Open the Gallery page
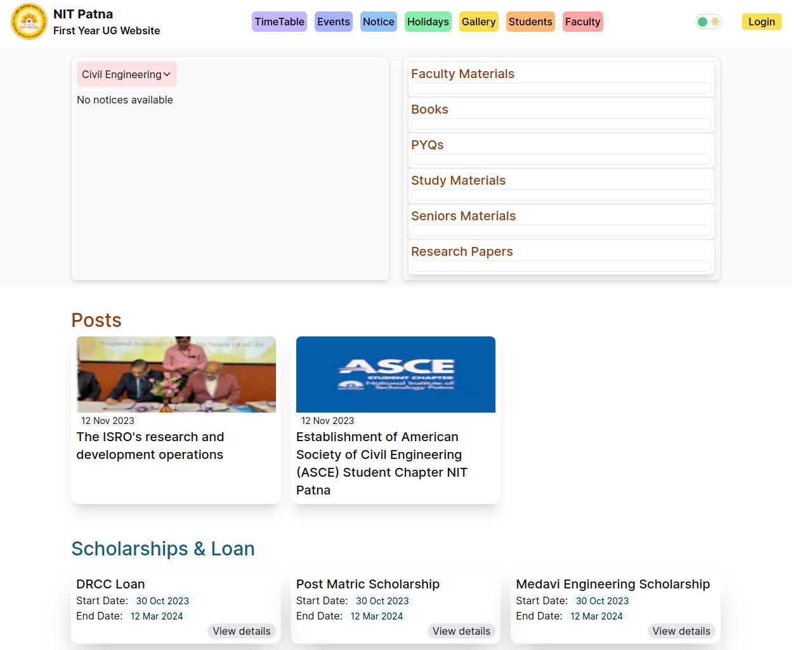This screenshot has width=812, height=650. point(479,22)
